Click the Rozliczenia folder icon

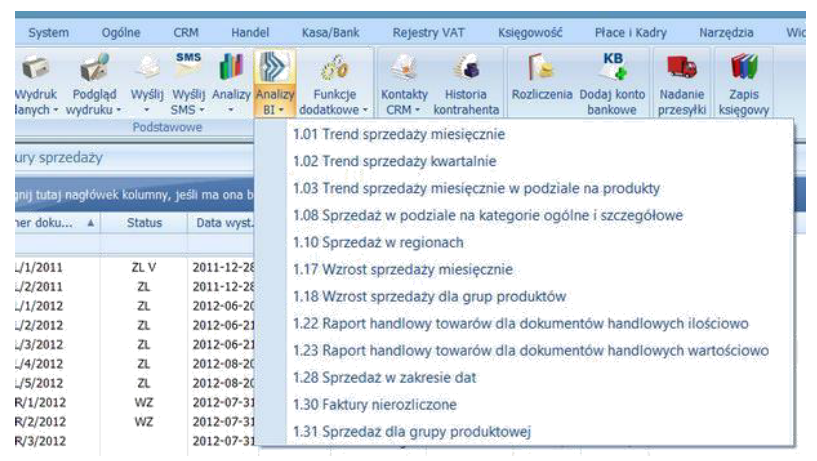541,72
